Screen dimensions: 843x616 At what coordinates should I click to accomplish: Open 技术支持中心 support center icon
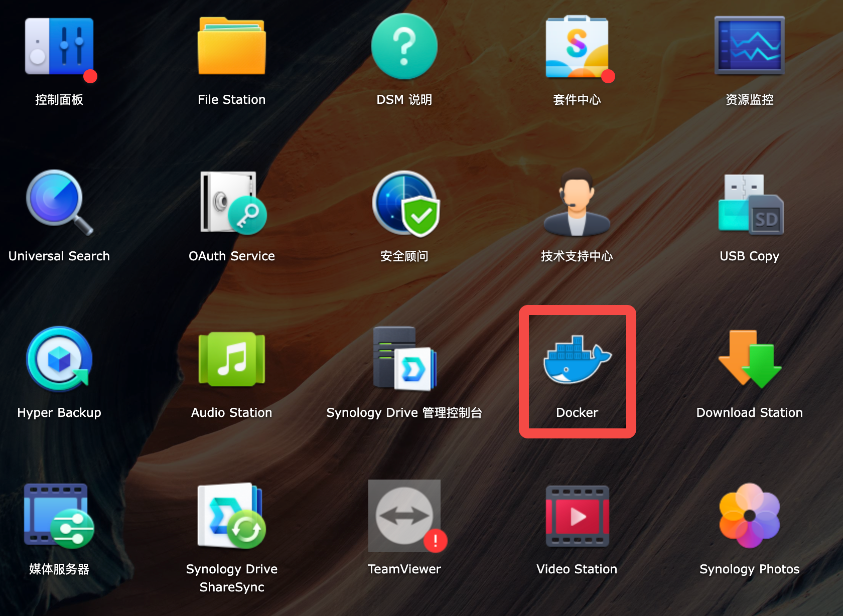click(x=577, y=202)
